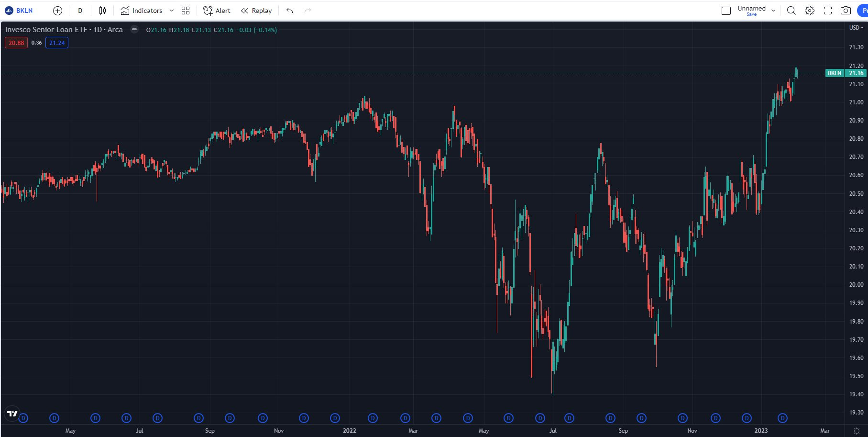Open the Indicators dialog
This screenshot has height=437, width=868.
click(x=142, y=11)
